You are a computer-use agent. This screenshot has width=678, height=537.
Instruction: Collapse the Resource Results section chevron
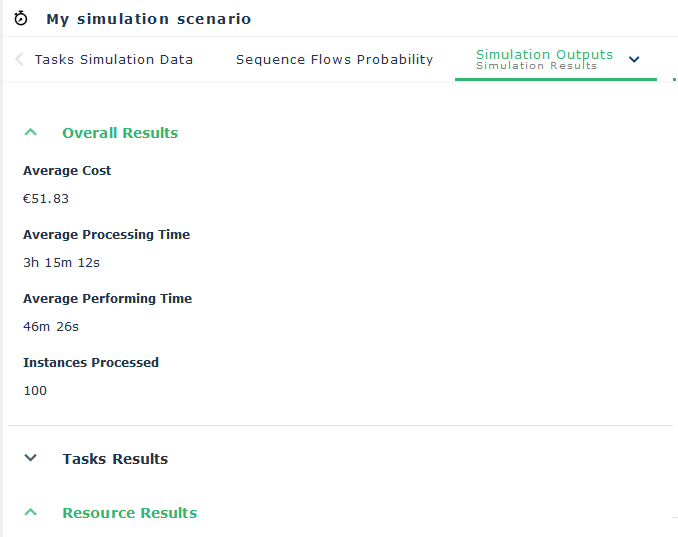point(31,513)
